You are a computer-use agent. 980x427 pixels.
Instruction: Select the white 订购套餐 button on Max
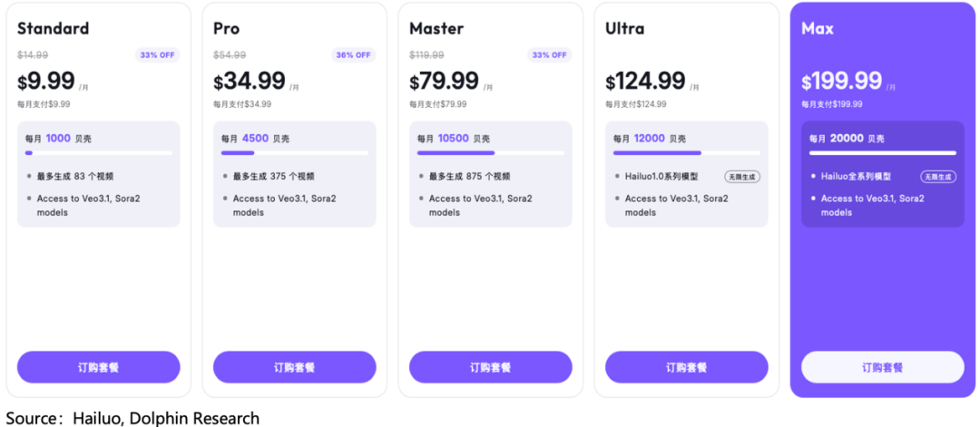coord(882,367)
